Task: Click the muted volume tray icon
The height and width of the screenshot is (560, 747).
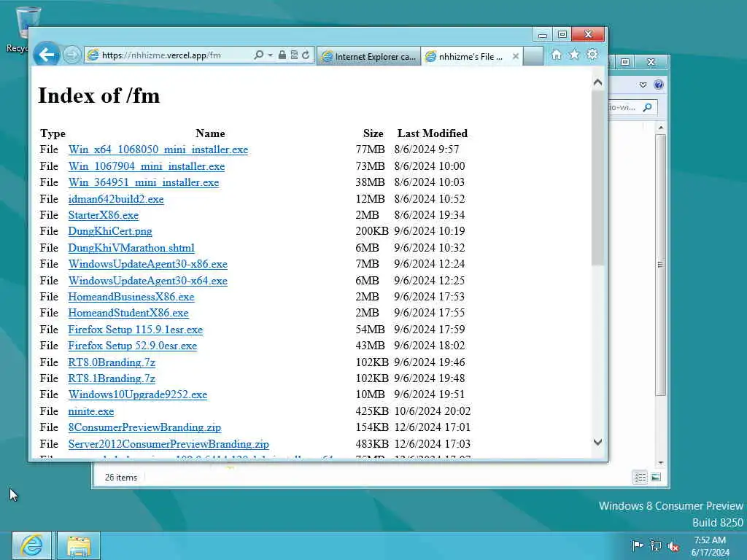Action: (673, 547)
